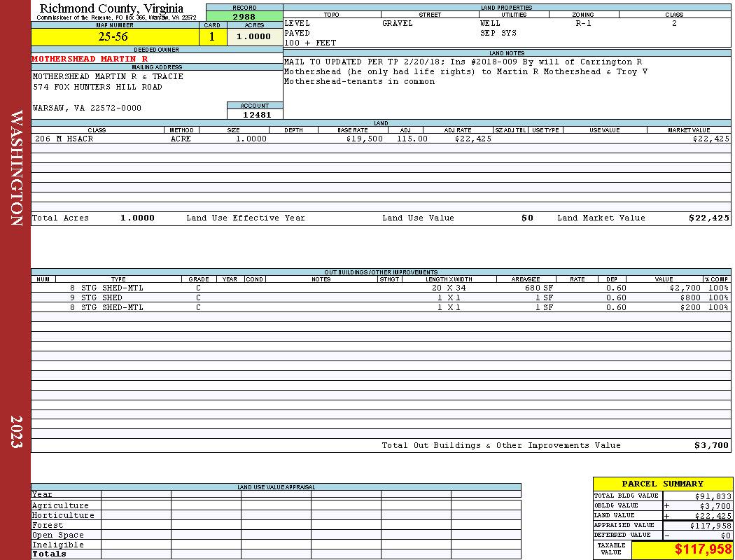Click mailing name MOTHERSHEAD MARTIN R & TRACIE
Image resolution: width=735 pixels, height=560 pixels.
pyautogui.click(x=108, y=76)
